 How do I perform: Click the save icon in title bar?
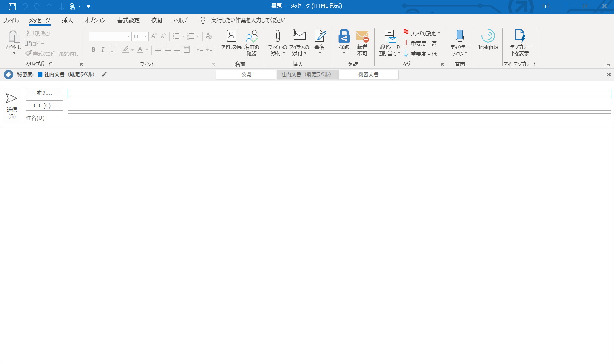(12, 6)
